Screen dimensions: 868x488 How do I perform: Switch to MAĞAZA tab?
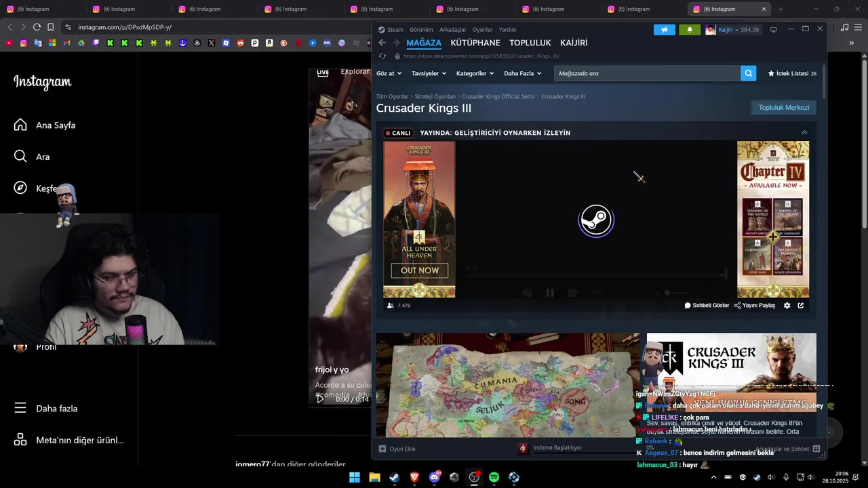(424, 43)
